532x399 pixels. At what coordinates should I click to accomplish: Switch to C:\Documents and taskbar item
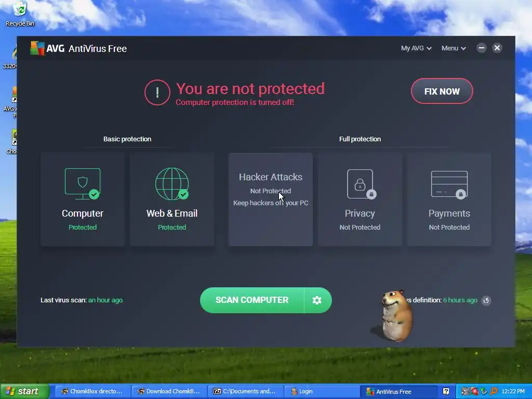245,391
